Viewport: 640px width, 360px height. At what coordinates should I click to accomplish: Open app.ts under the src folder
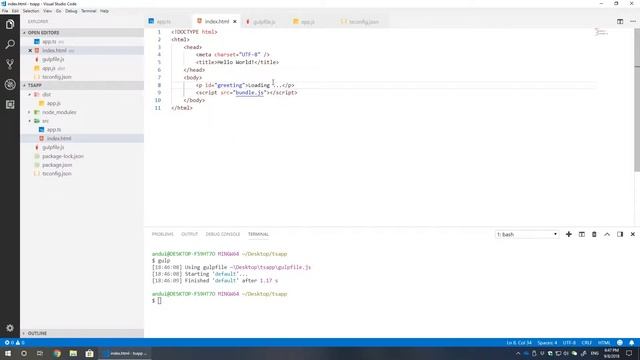coord(53,130)
